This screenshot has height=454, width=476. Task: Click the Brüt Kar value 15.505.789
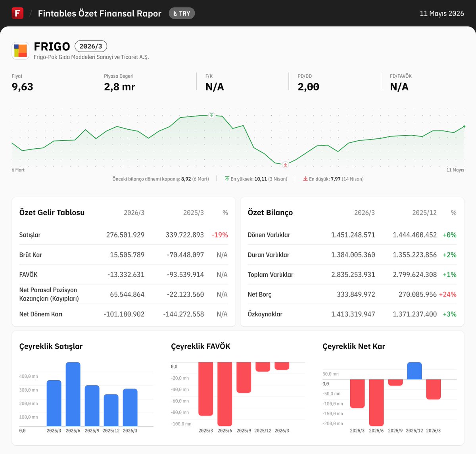127,255
